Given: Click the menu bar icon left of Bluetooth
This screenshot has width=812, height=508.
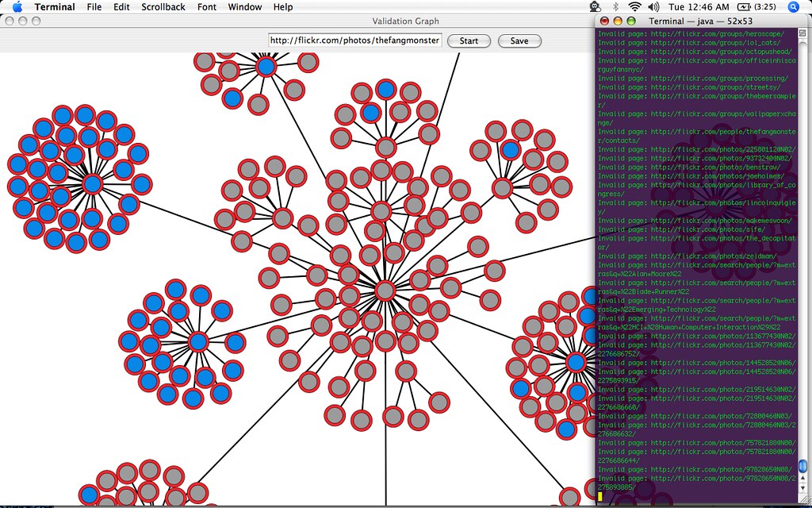Looking at the screenshot, I should click(x=596, y=6).
